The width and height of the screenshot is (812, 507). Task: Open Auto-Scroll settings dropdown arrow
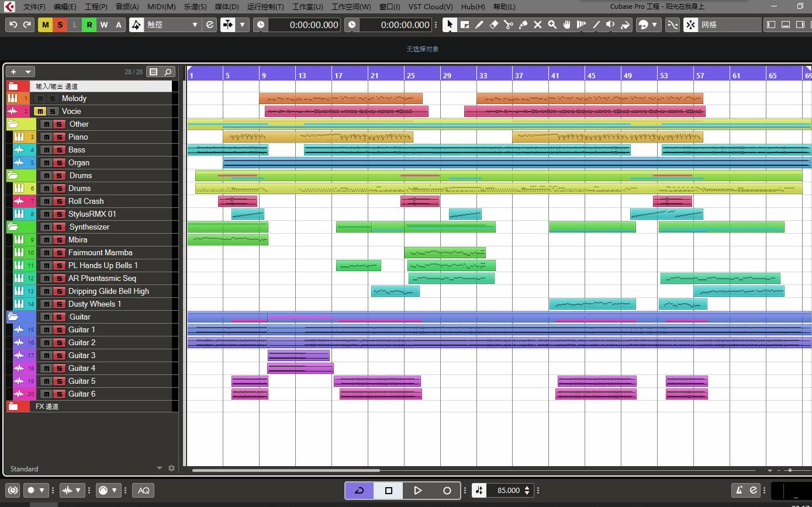click(242, 25)
